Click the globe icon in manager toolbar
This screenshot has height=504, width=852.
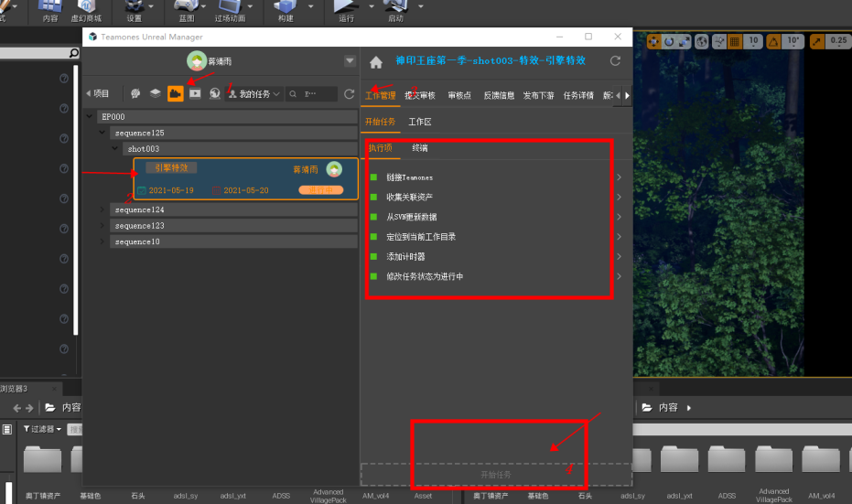[215, 93]
